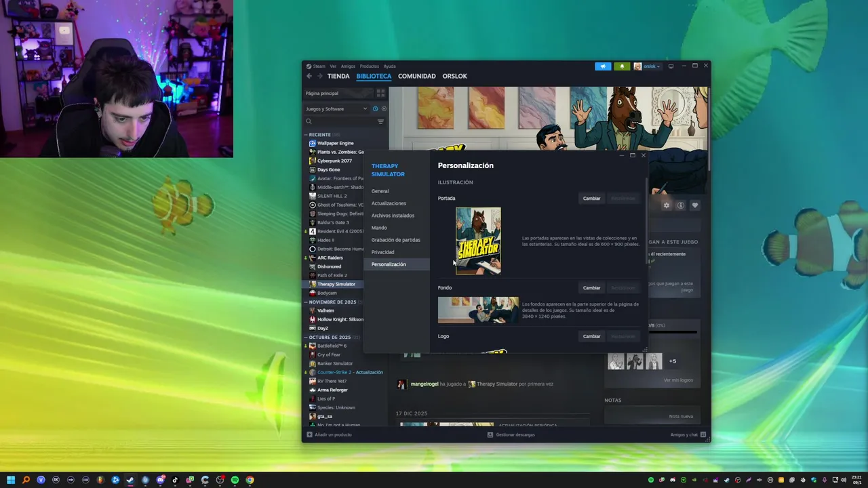Click the Therapy Simulator portada thumbnail
Viewport: 868px width, 488px height.
point(478,241)
